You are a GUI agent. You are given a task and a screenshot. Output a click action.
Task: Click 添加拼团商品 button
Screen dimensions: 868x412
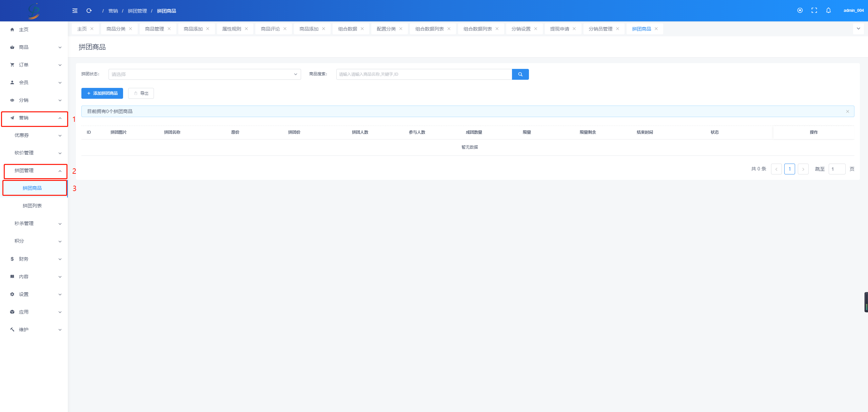click(x=102, y=93)
